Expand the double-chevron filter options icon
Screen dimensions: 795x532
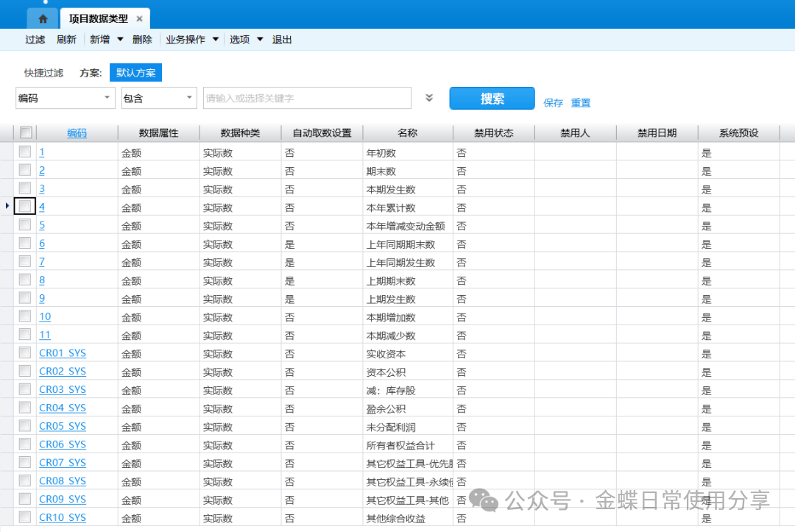pos(429,98)
